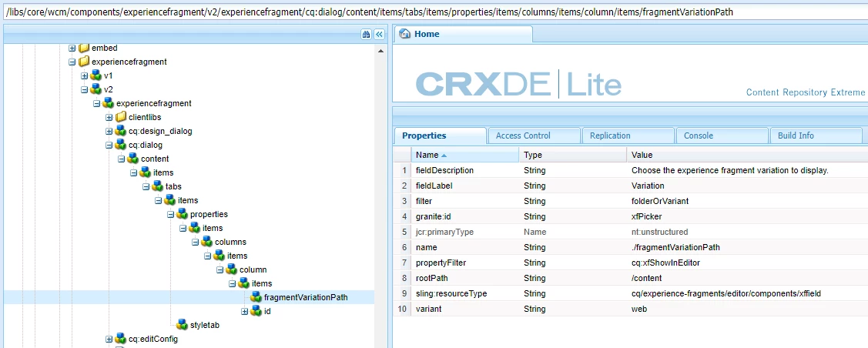This screenshot has height=348, width=868.
Task: Click the jcr:primaryType property name
Action: click(444, 233)
